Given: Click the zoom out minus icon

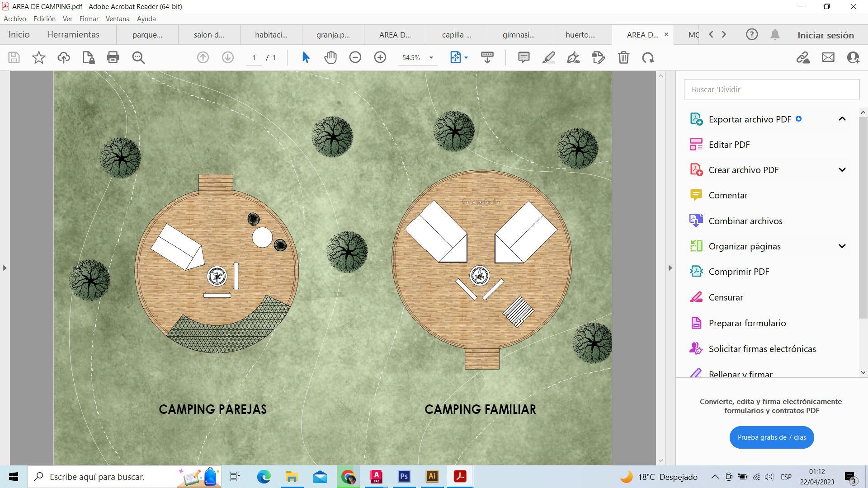Looking at the screenshot, I should click(x=355, y=57).
